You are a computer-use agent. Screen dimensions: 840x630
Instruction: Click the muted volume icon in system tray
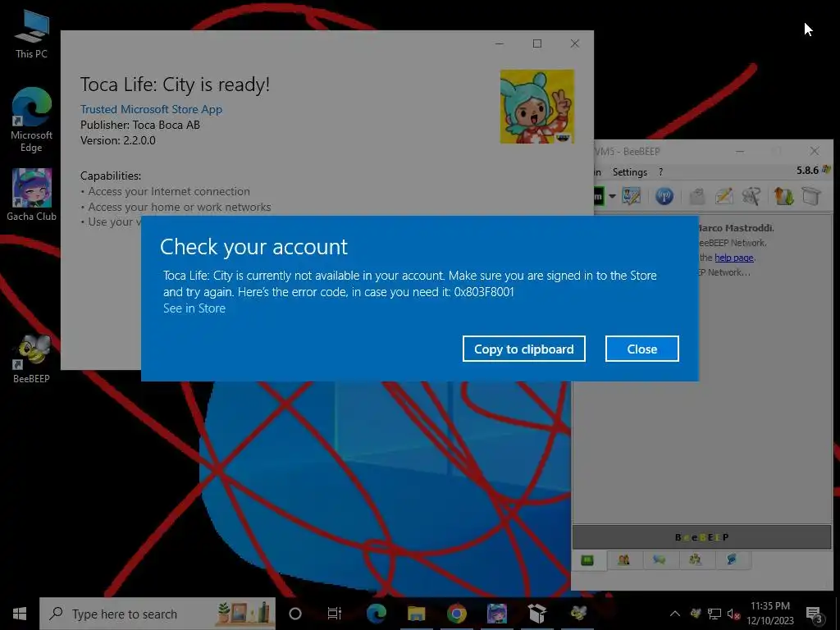tap(733, 614)
